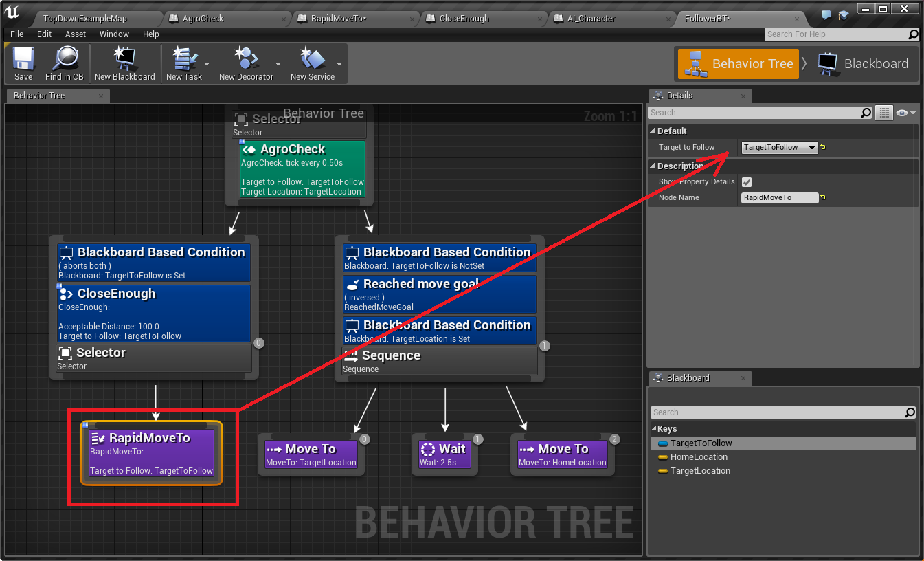Close the Behavior Tree panel tab
The height and width of the screenshot is (561, 924).
(101, 96)
